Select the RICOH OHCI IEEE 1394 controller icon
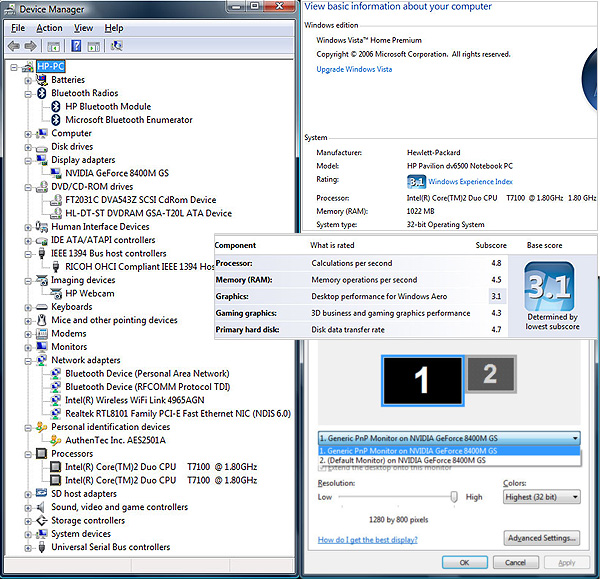The image size is (600, 580). [x=56, y=266]
